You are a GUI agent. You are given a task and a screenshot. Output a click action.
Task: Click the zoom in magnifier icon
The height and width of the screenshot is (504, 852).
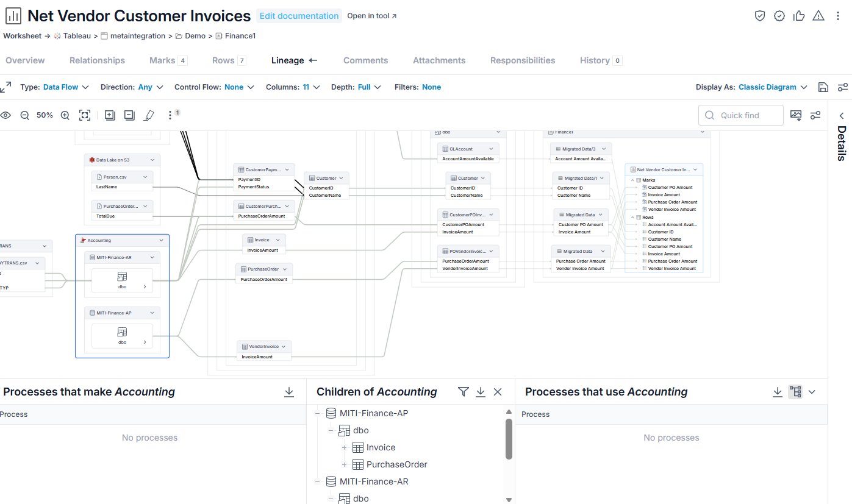pyautogui.click(x=65, y=115)
